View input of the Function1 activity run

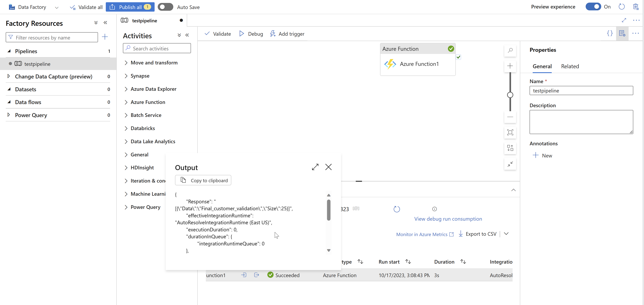(244, 275)
